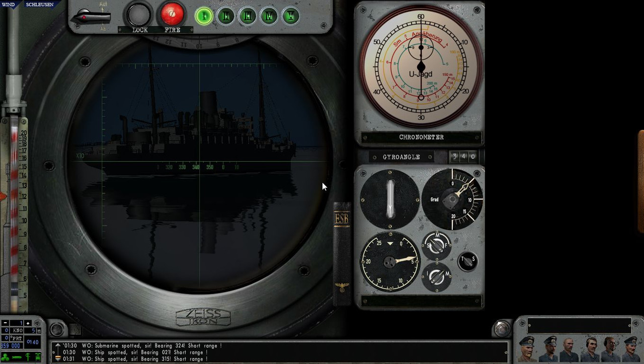644x364 pixels.
Task: Select first headphone-wearing crew portrait
Action: pyautogui.click(x=590, y=348)
